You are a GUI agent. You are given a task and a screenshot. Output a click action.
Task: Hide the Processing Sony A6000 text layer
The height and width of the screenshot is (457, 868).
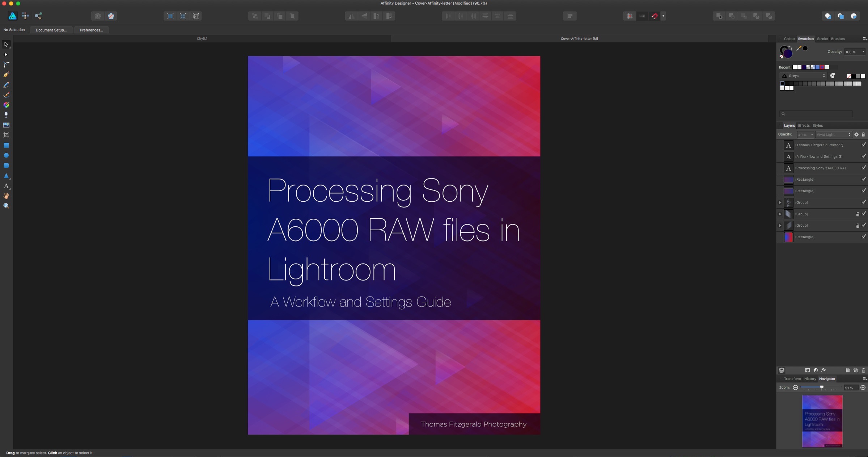(x=864, y=168)
